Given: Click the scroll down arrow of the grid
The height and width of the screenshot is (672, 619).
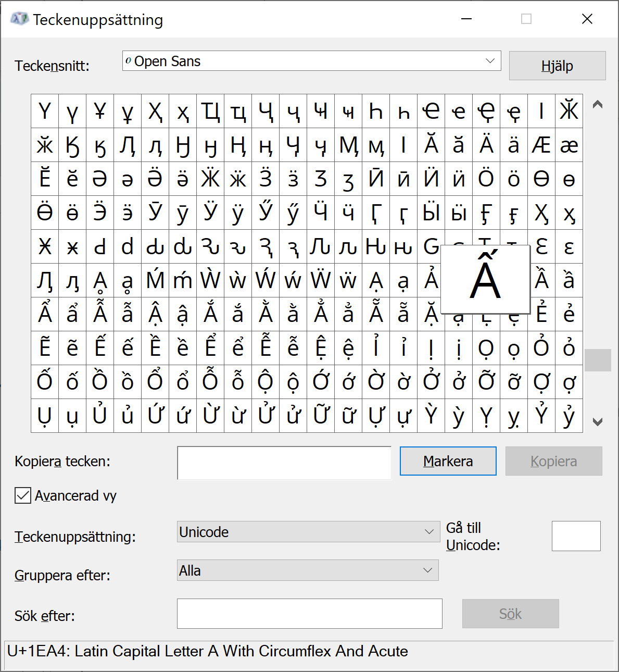Looking at the screenshot, I should click(598, 421).
